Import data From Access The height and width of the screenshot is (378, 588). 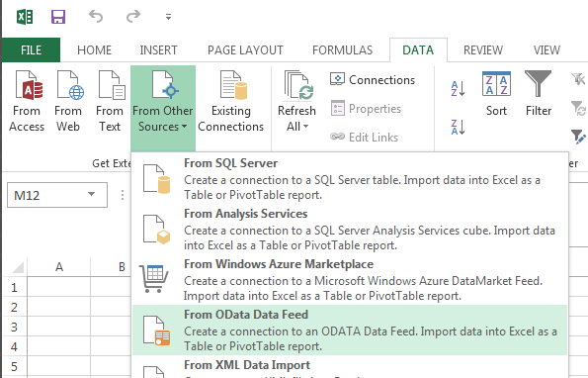27,101
